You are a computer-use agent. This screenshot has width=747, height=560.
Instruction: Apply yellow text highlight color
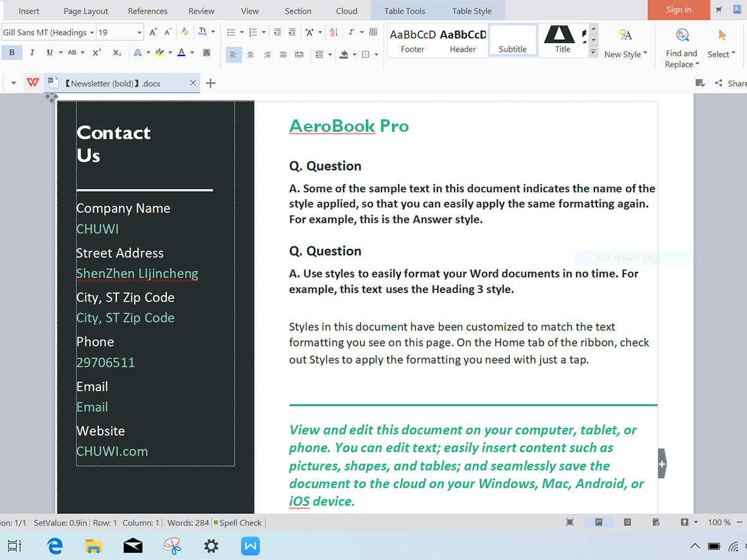tap(159, 53)
